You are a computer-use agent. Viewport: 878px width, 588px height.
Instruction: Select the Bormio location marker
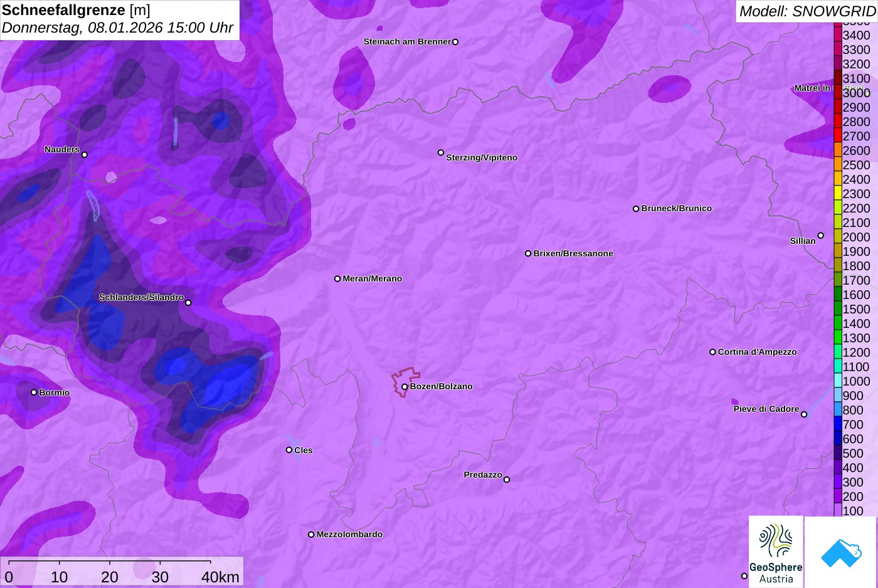click(x=34, y=392)
